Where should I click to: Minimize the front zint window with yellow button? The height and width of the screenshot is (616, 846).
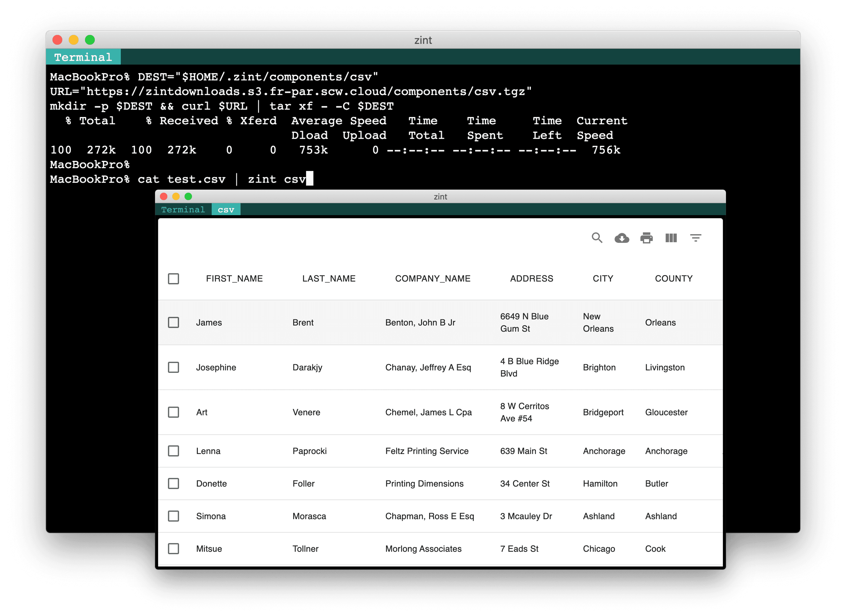coord(176,196)
